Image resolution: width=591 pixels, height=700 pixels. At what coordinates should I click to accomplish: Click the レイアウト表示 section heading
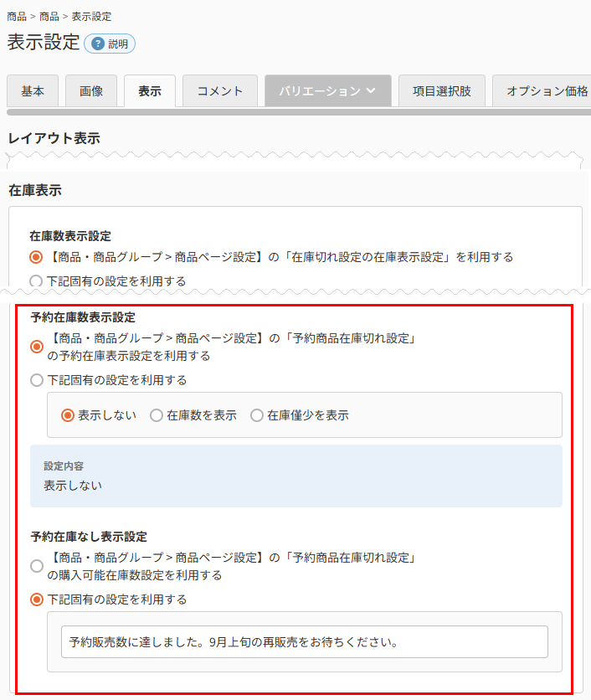coord(54,138)
